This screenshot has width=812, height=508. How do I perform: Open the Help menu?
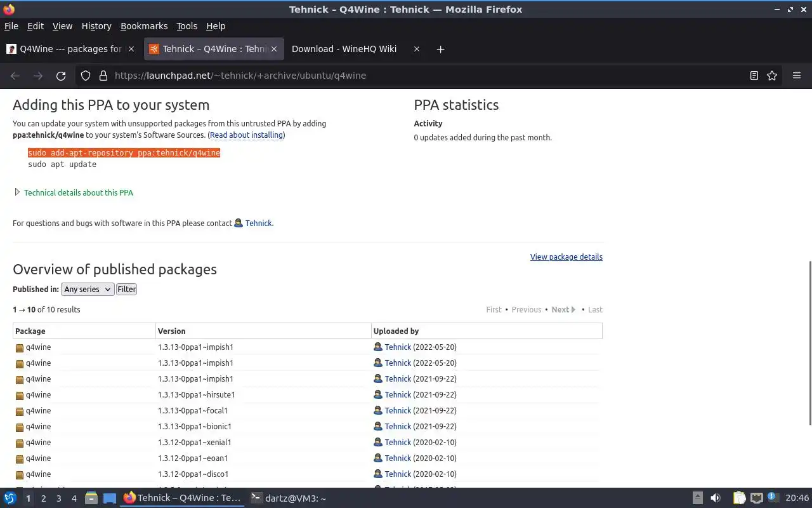click(x=216, y=26)
